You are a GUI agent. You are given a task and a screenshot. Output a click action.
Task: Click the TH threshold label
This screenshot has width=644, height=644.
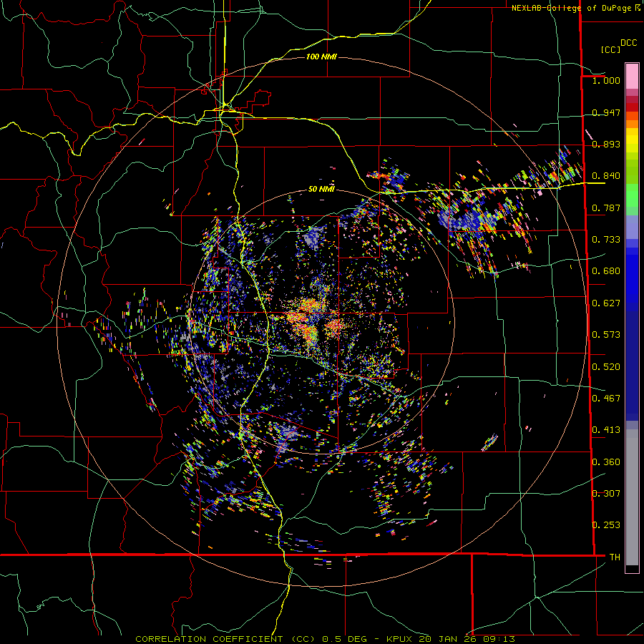point(615,557)
